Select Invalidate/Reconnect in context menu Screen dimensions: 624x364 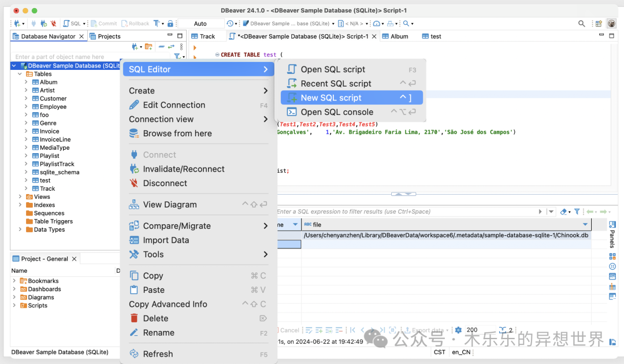pos(198,169)
